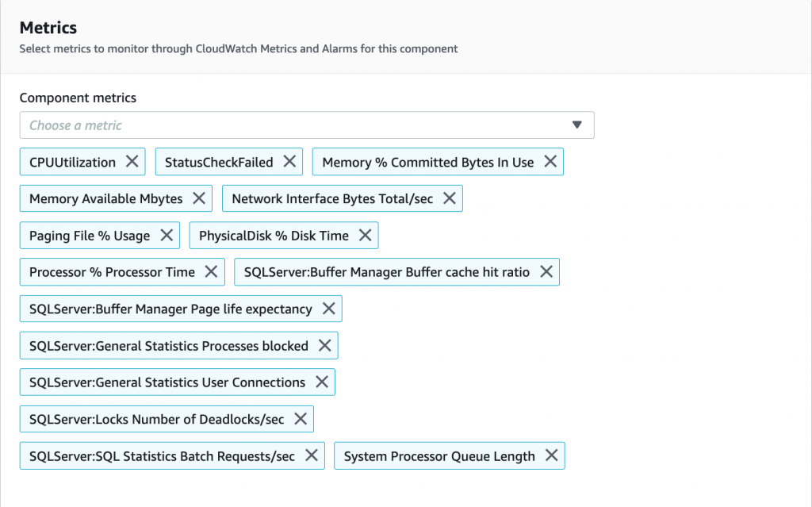Remove PhysicalDisk % Disk Time metric
812x507 pixels.
pos(365,235)
